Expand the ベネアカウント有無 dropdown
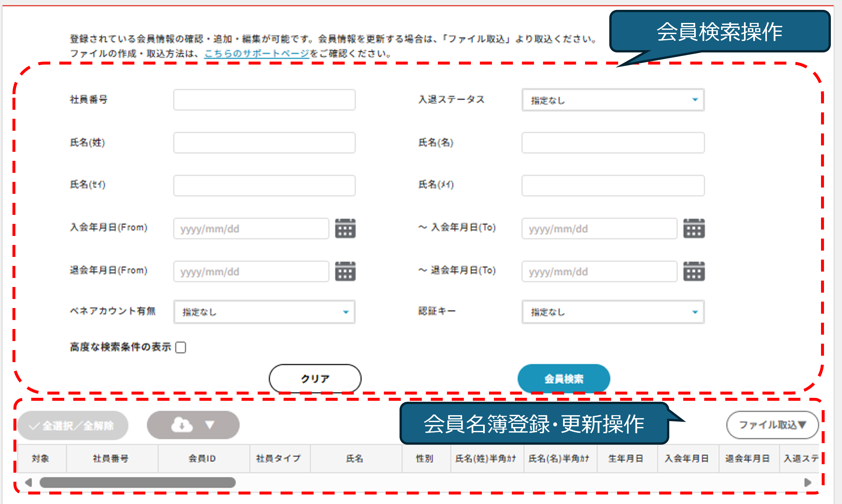842x504 pixels. tap(264, 312)
